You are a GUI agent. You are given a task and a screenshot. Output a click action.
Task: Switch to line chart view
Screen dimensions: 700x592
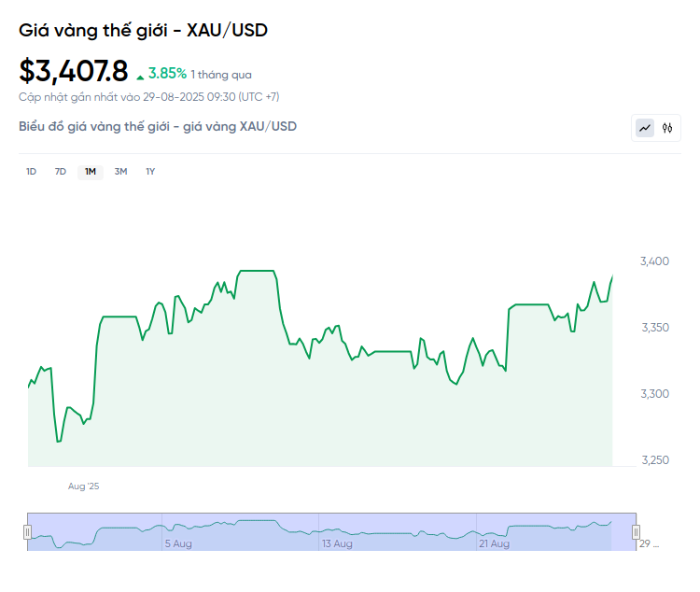[x=645, y=128]
